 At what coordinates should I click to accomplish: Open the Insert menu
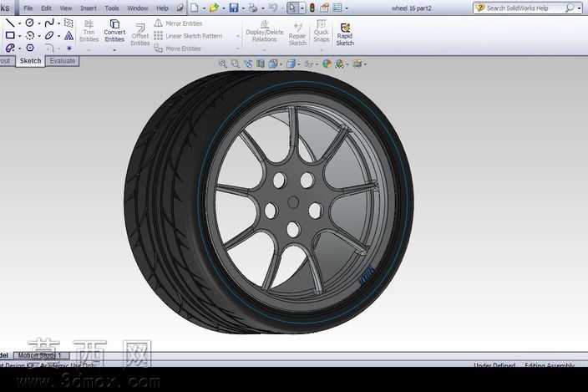pyautogui.click(x=89, y=8)
